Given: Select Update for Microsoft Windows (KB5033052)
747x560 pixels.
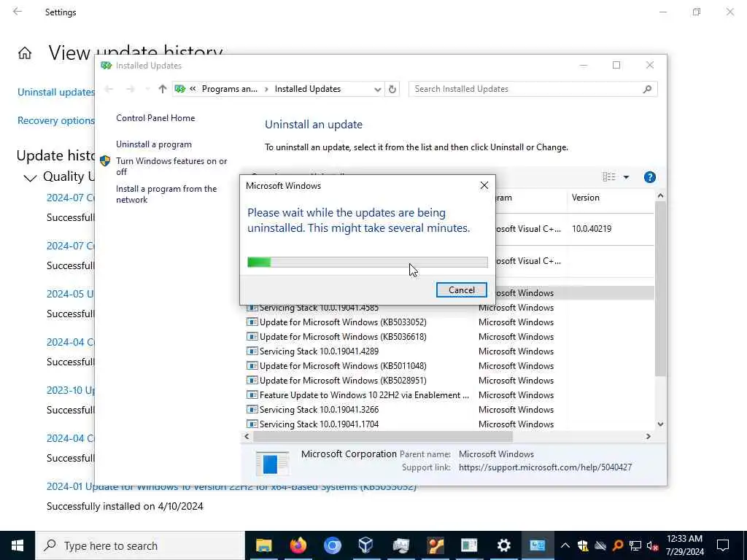Looking at the screenshot, I should [x=343, y=322].
